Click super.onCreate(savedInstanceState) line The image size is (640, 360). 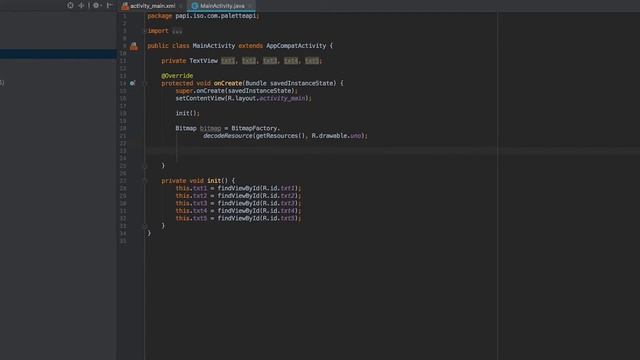coord(236,91)
